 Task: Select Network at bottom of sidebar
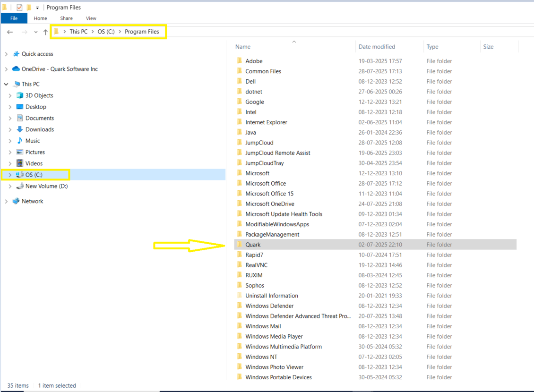pos(32,201)
